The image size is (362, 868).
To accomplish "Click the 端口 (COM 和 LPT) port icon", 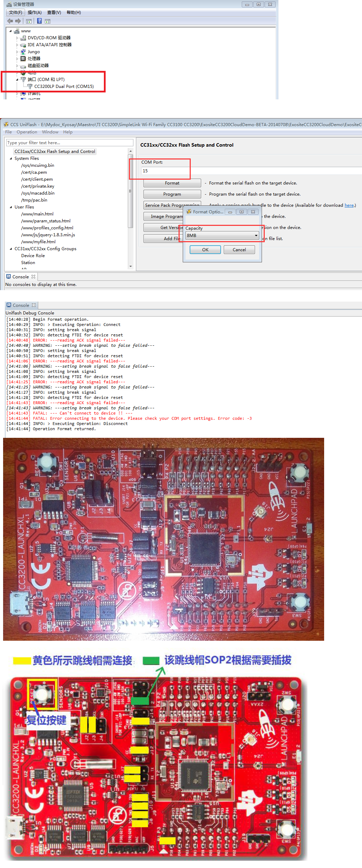I will pyautogui.click(x=23, y=80).
